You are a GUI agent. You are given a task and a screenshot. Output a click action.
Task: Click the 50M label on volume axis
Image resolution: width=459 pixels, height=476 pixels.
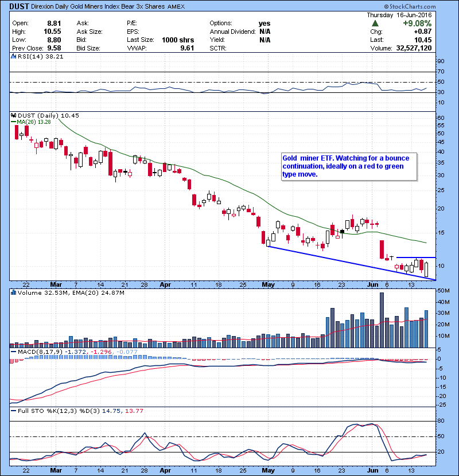point(444,291)
